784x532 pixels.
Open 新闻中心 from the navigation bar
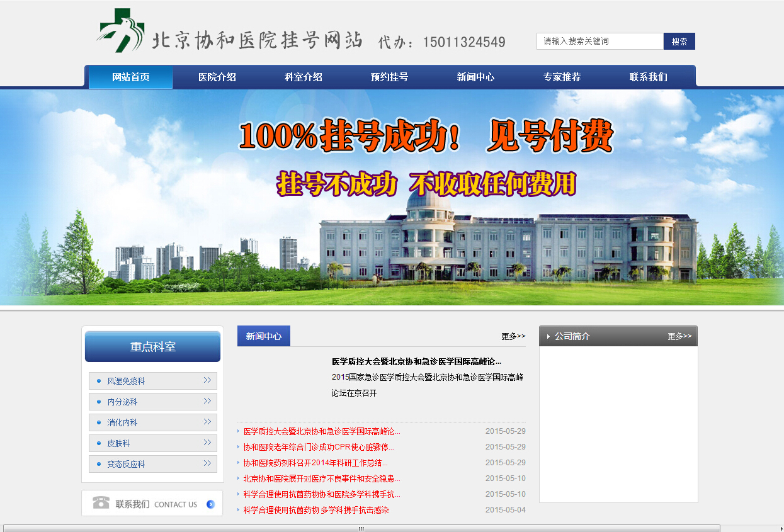point(476,77)
